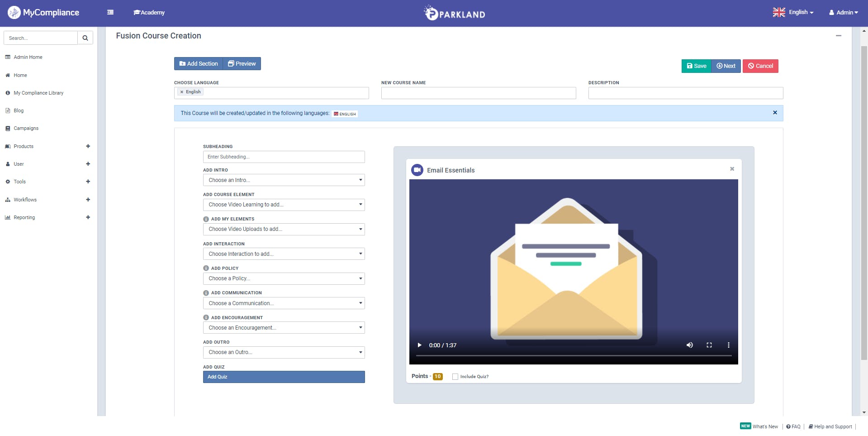The width and height of the screenshot is (868, 436).
Task: Expand the Products sidebar section
Action: (x=88, y=146)
